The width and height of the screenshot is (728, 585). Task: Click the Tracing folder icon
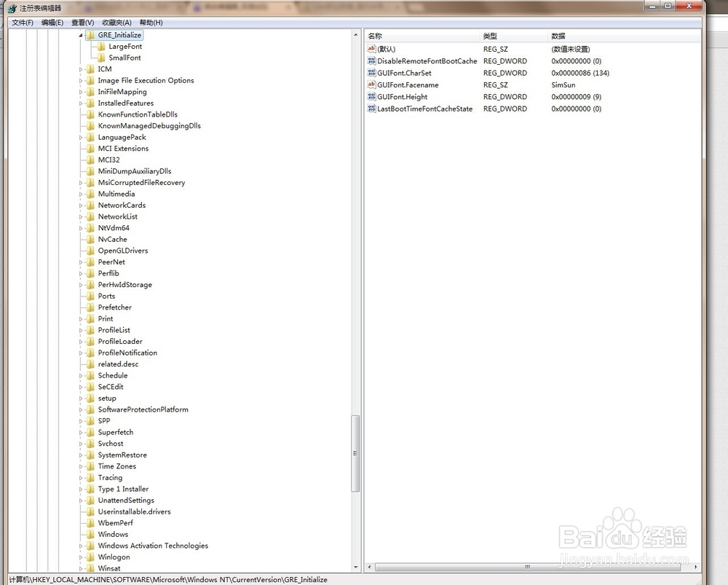tap(90, 478)
